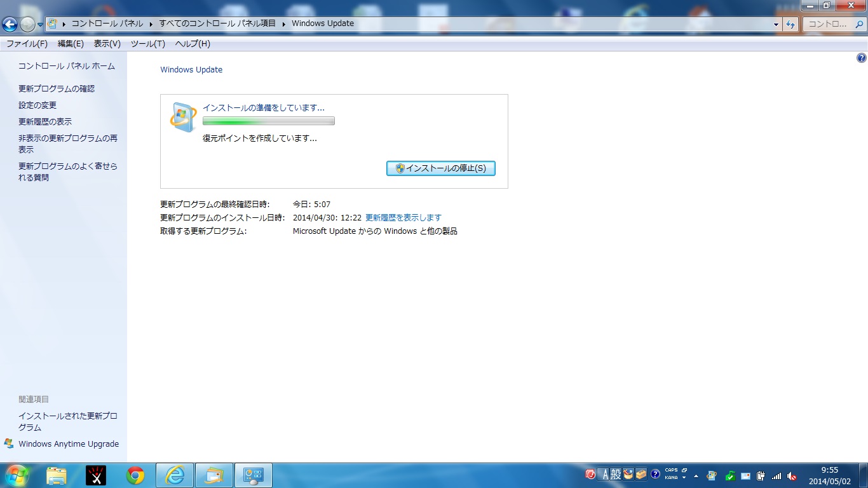The width and height of the screenshot is (868, 488).
Task: Click the control panel search box
Action: point(834,24)
